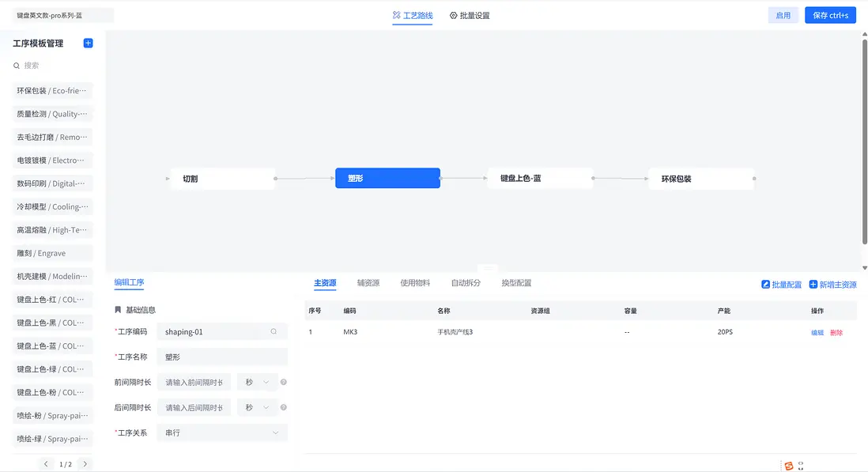Select template 键盘上色-绿 / COL…

(x=53, y=370)
